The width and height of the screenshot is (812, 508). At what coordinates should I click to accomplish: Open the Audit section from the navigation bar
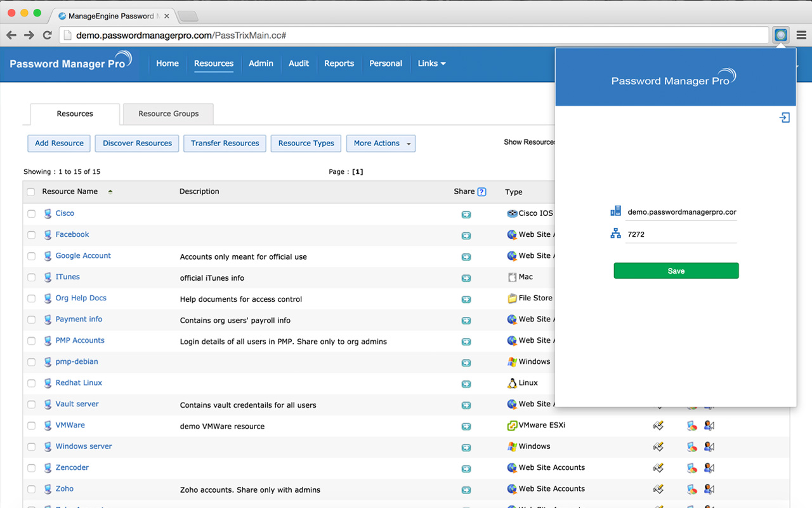298,63
